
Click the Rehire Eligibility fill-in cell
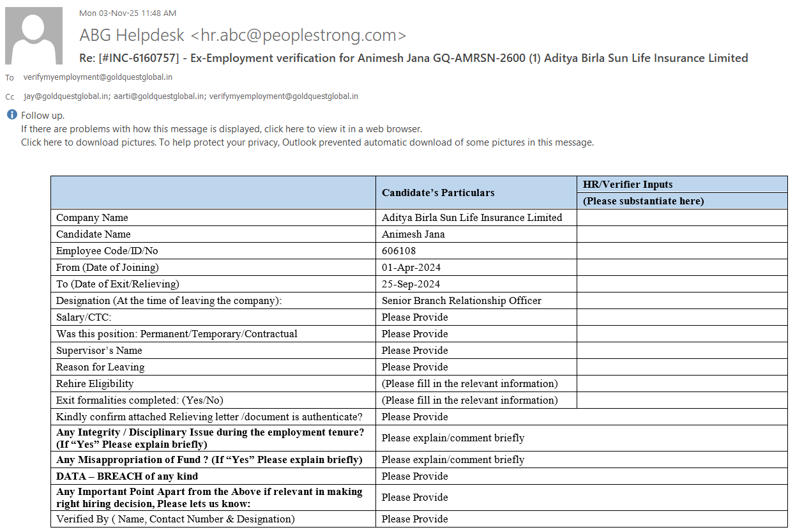coord(469,384)
